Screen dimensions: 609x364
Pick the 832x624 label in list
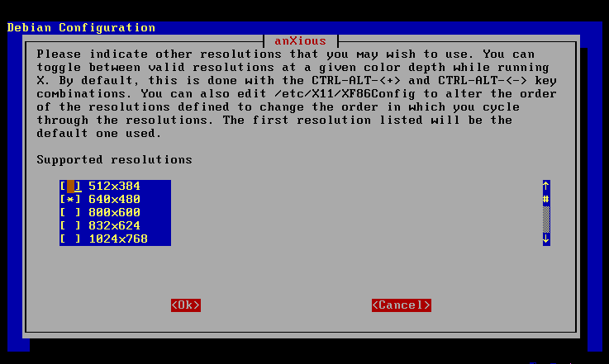tap(114, 226)
